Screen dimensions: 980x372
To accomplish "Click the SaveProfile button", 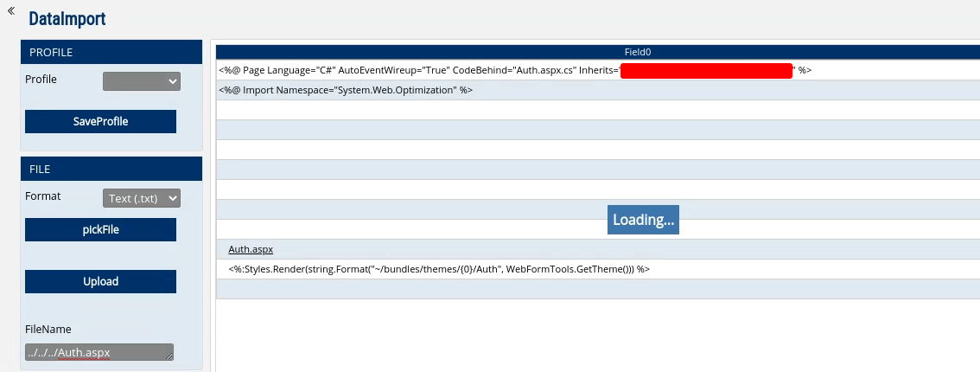I will point(100,122).
